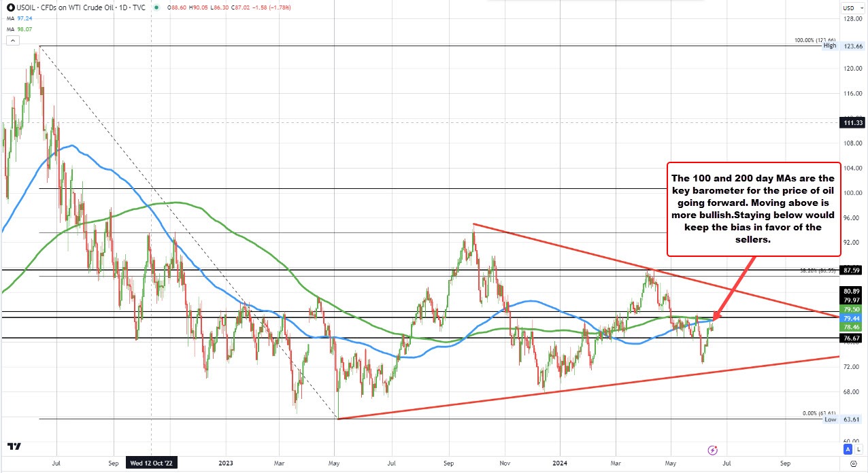Image resolution: width=868 pixels, height=473 pixels.
Task: Toggle auto scale with the A button
Action: pyautogui.click(x=848, y=449)
